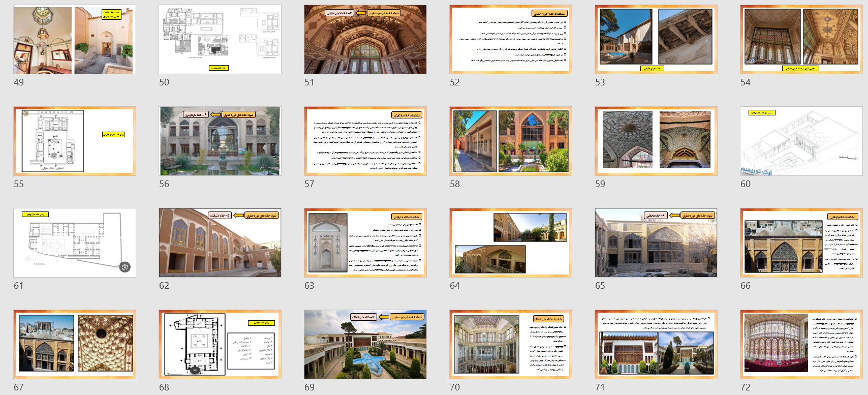Viewport: 868px width, 395px height.
Task: Select slide 53 with courtyard photos
Action: tap(656, 40)
